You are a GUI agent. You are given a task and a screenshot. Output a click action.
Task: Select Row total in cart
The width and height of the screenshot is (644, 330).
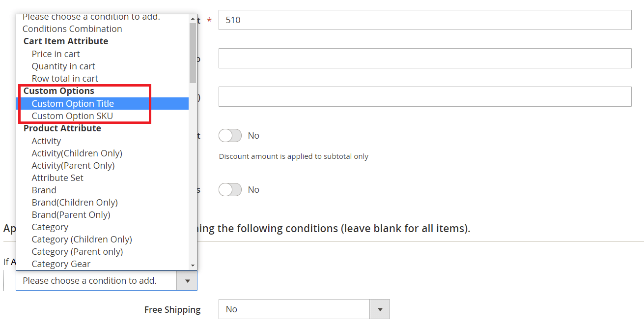(65, 78)
